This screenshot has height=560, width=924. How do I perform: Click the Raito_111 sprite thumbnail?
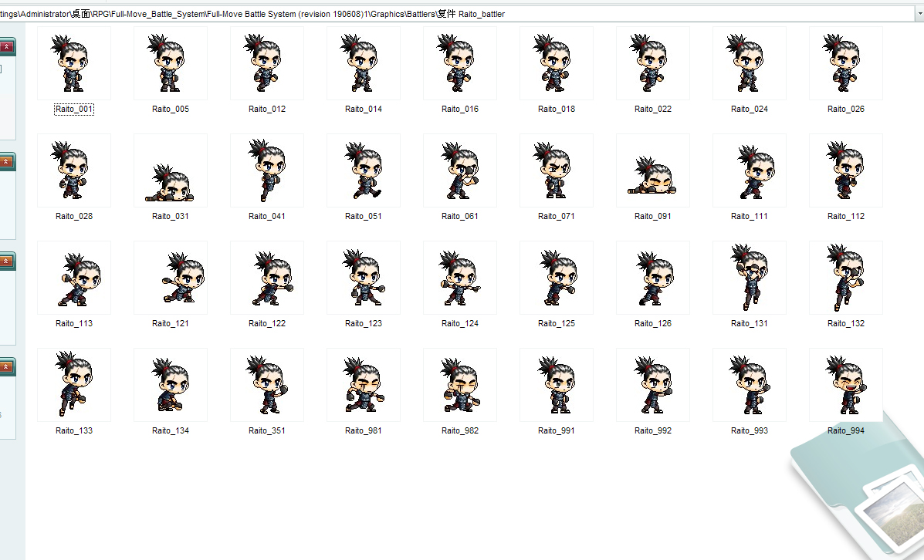[x=750, y=170]
